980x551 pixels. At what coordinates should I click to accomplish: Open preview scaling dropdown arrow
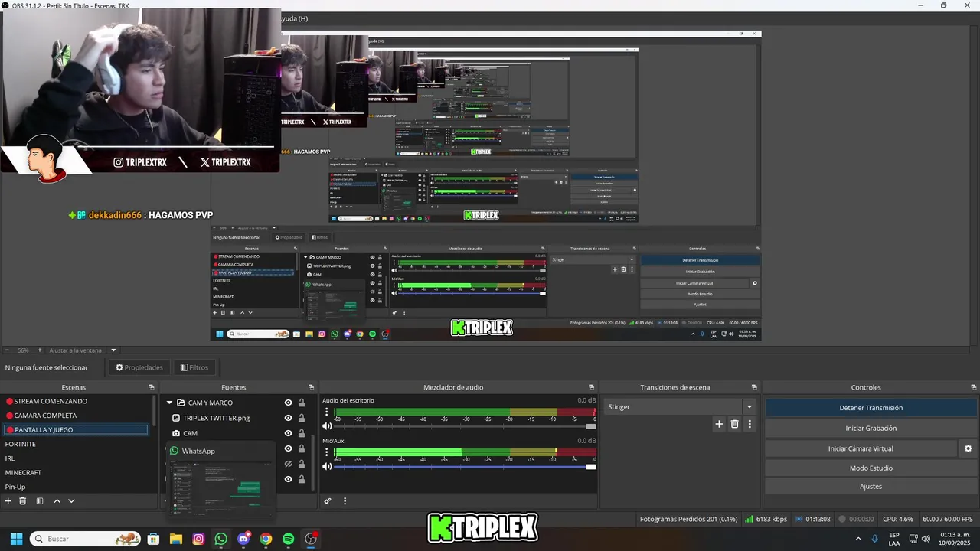click(x=113, y=350)
